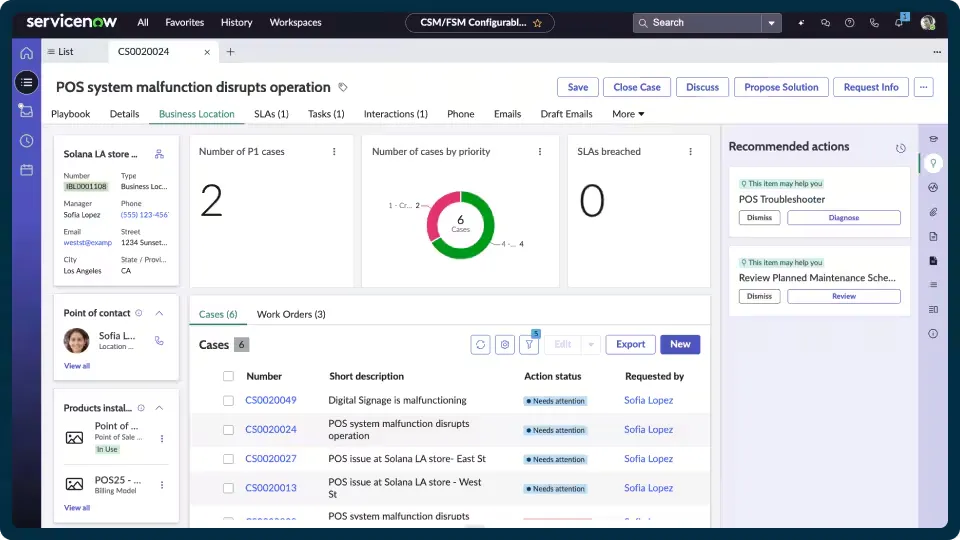Open the Home icon in left sidebar

tap(26, 53)
